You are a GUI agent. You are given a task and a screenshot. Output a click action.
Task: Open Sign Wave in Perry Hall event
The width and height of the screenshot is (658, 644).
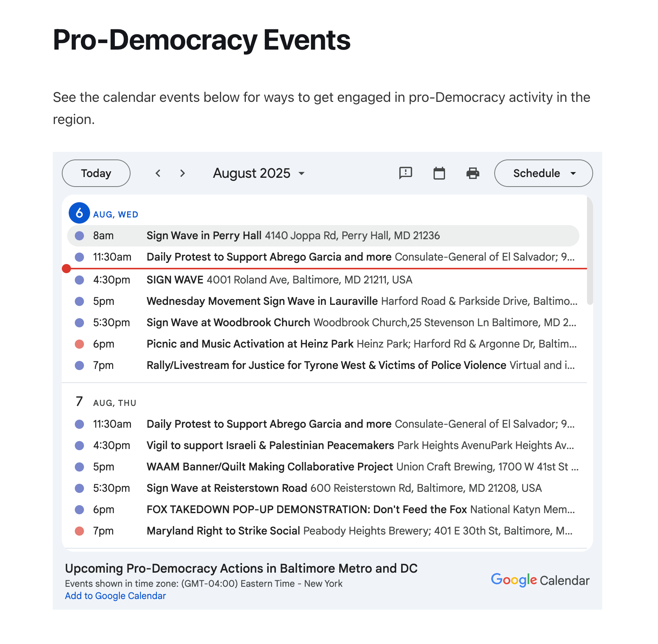click(204, 236)
